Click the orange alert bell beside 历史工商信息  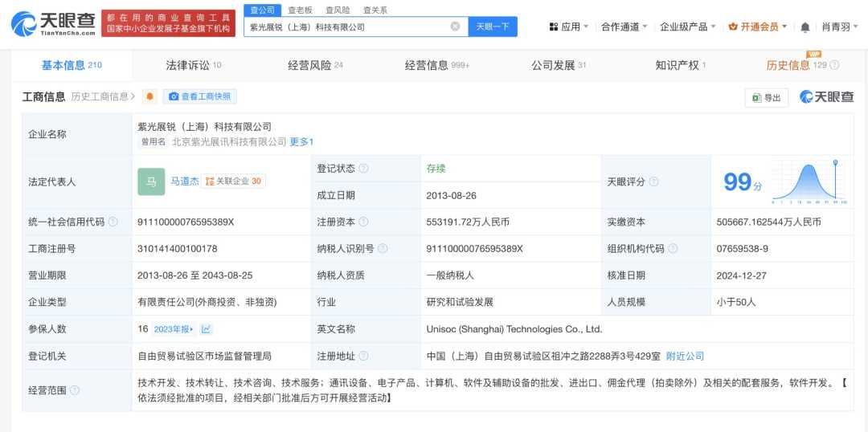click(x=149, y=97)
